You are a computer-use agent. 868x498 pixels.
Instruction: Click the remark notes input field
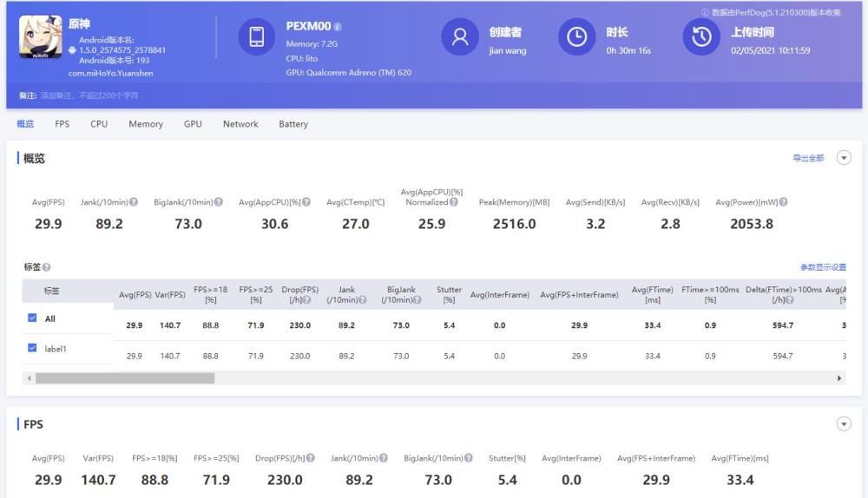[95, 95]
